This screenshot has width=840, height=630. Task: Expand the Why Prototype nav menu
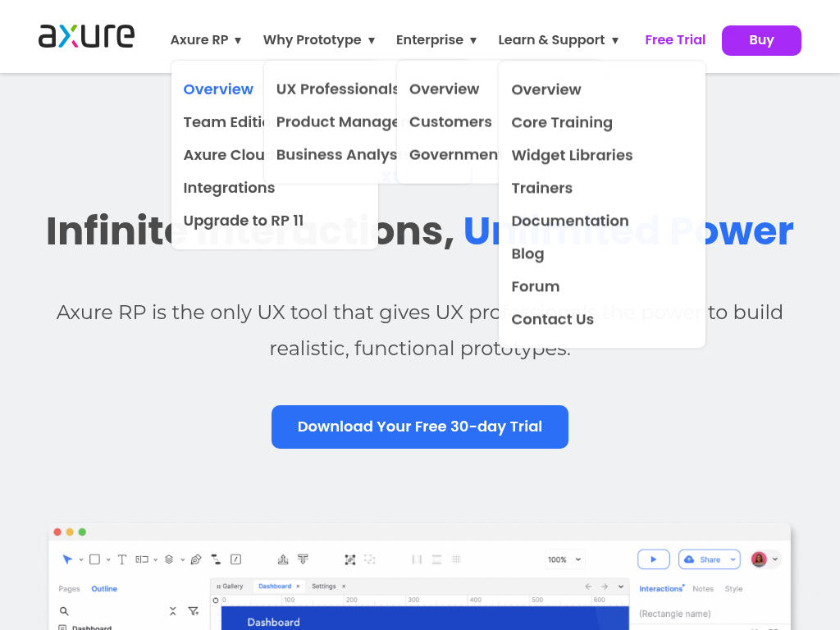[x=319, y=39]
